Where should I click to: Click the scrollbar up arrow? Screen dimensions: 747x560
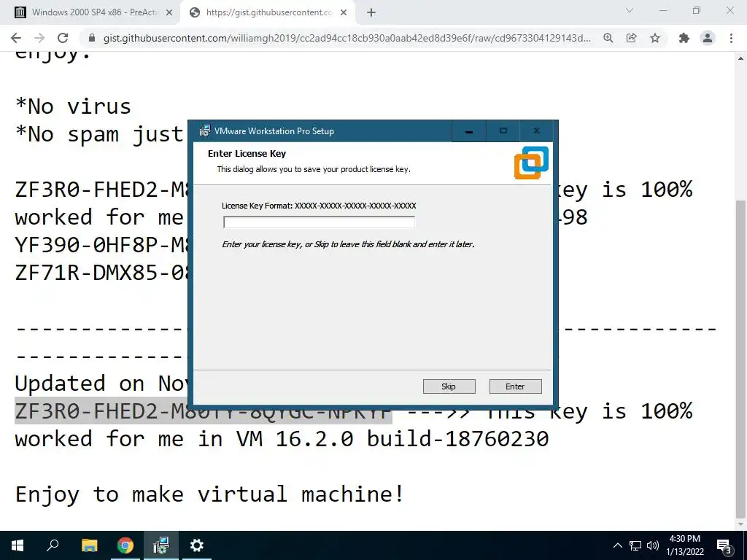tap(741, 58)
